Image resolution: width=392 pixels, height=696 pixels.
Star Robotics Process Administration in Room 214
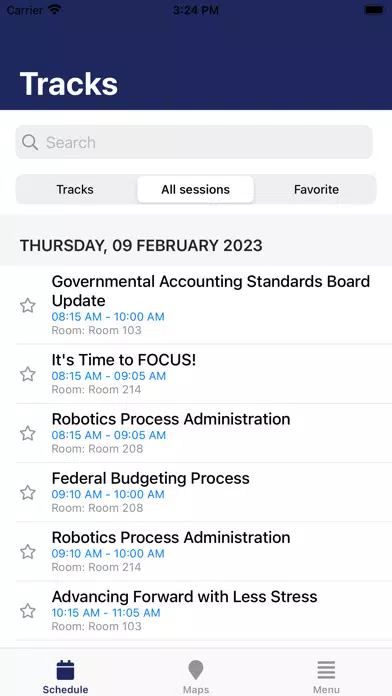pyautogui.click(x=28, y=552)
